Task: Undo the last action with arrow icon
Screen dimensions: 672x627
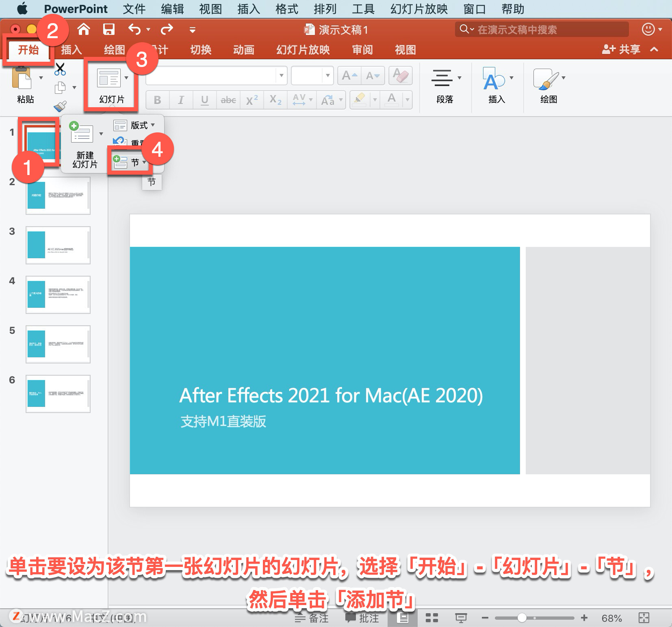Action: (134, 29)
